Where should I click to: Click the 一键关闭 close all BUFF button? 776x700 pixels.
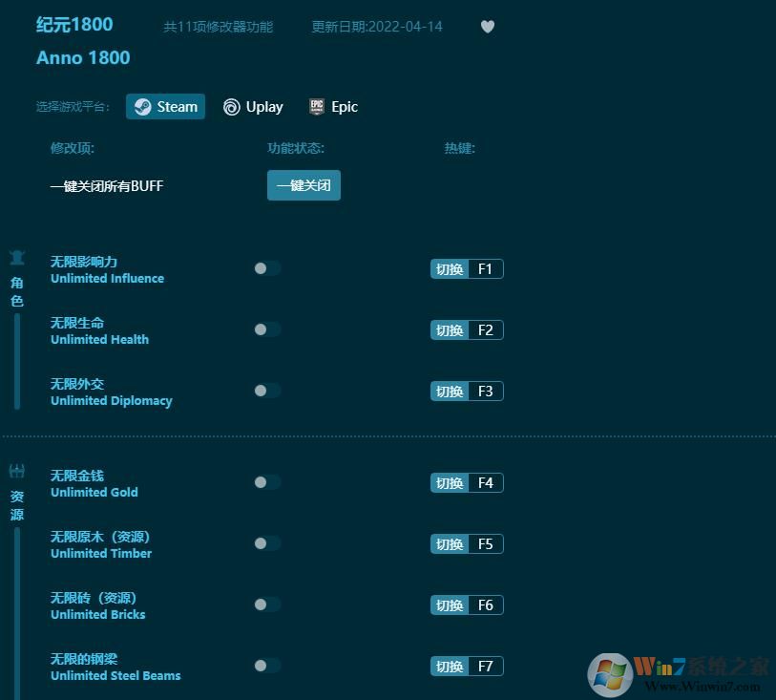pyautogui.click(x=304, y=185)
